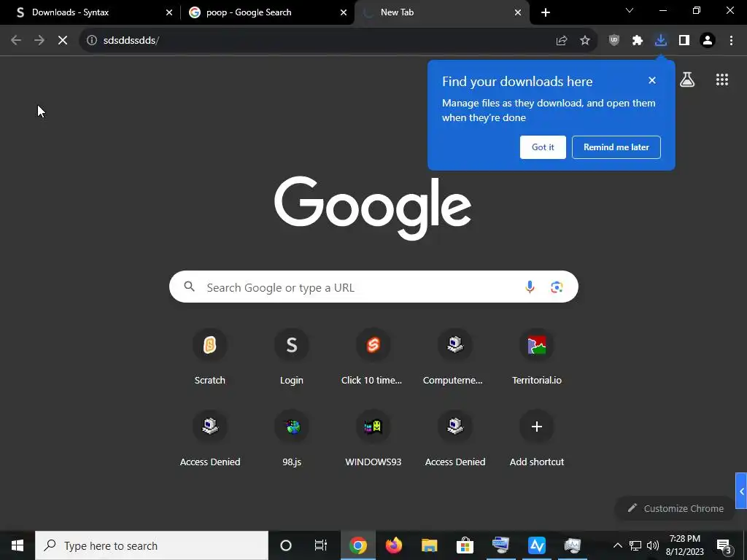View site information icon in address bar
This screenshot has width=747, height=560.
[92, 41]
